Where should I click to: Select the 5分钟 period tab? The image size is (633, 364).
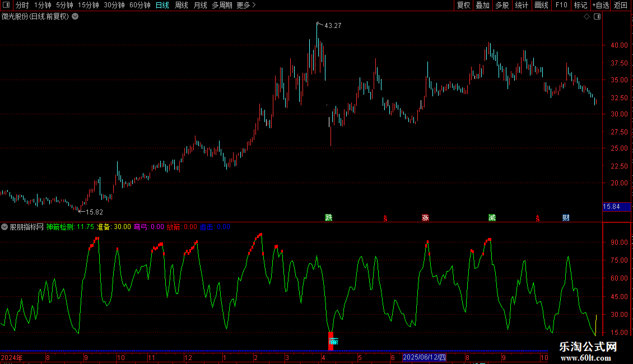click(x=64, y=5)
